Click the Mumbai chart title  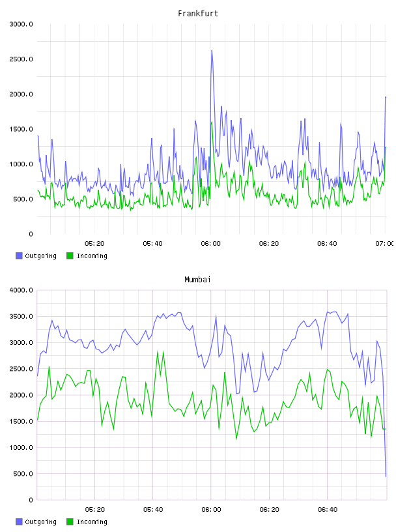point(197,280)
